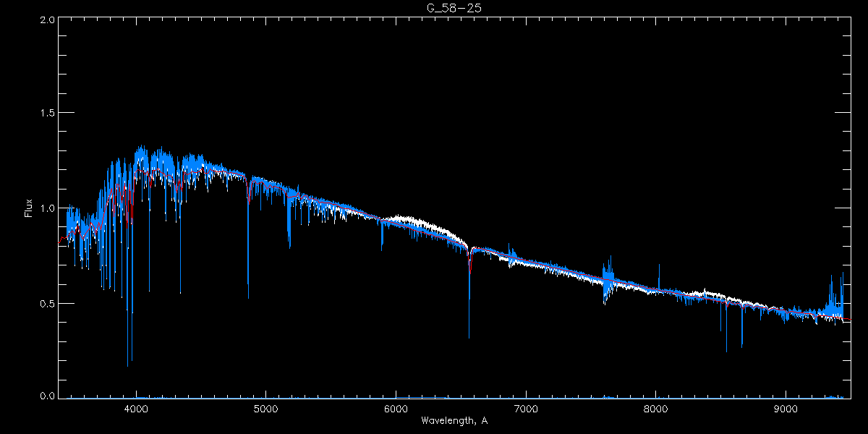Image resolution: width=868 pixels, height=434 pixels.
Task: Click the 0.5 flux tick label
Action: coord(46,303)
